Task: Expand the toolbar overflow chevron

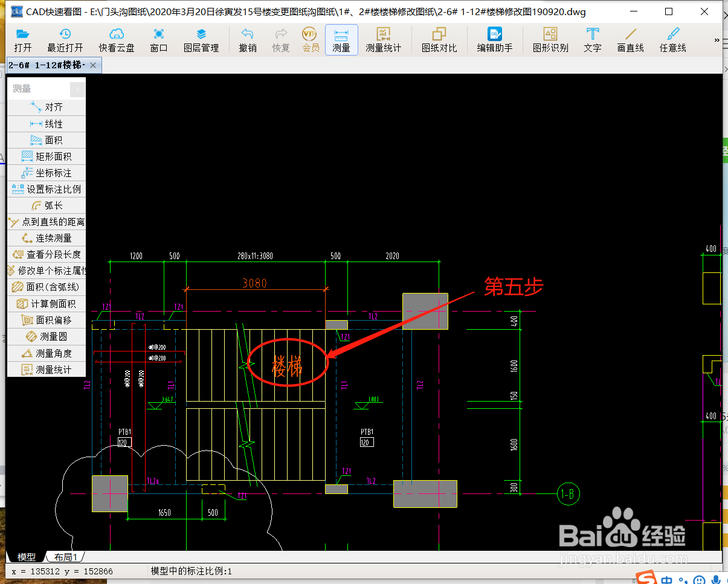Action: 717,40
